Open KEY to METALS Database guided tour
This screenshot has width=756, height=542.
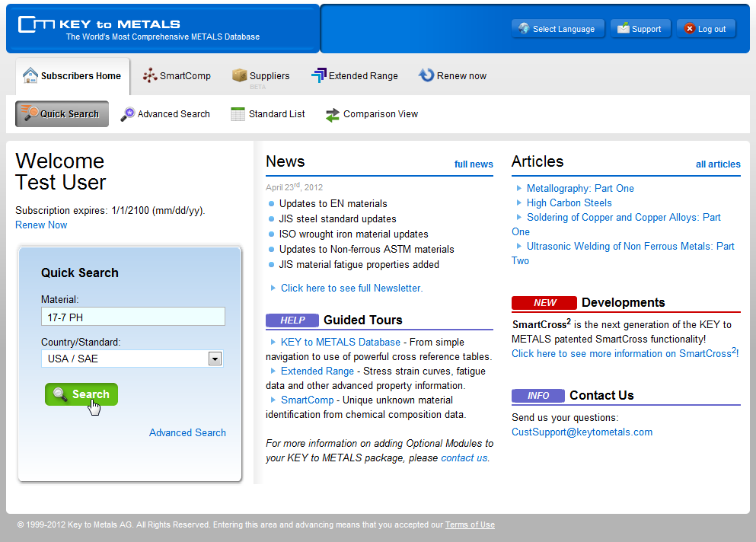pos(340,342)
